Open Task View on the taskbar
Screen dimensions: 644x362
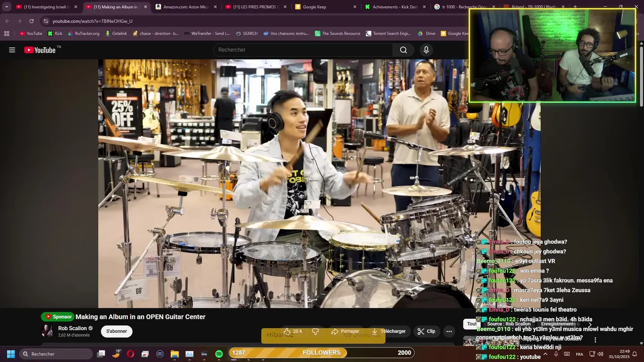click(x=101, y=354)
